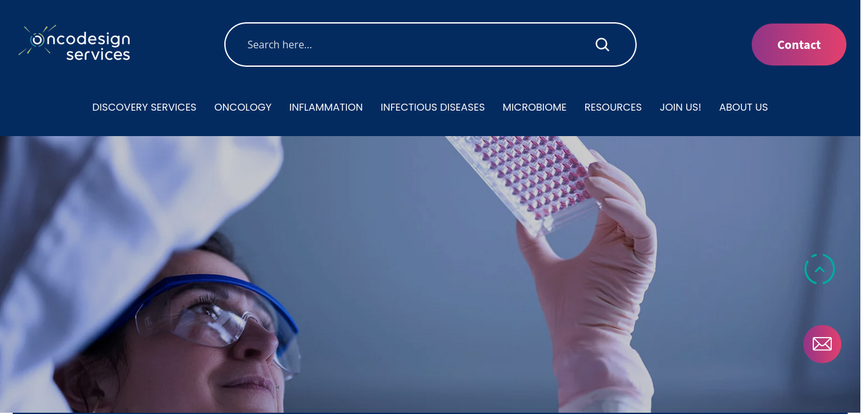Open the Discovery Services menu

pos(144,107)
